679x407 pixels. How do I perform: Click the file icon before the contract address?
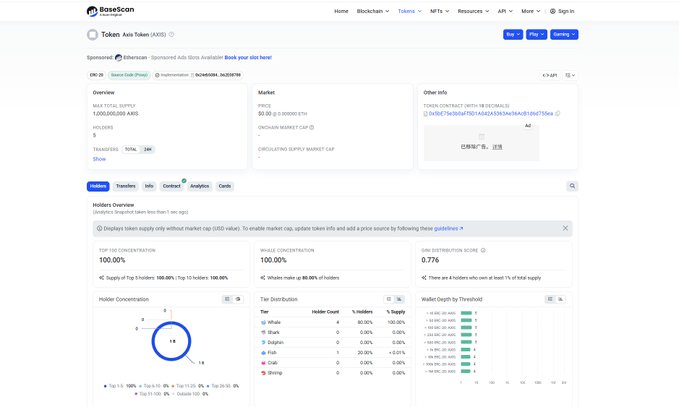pyautogui.click(x=426, y=114)
